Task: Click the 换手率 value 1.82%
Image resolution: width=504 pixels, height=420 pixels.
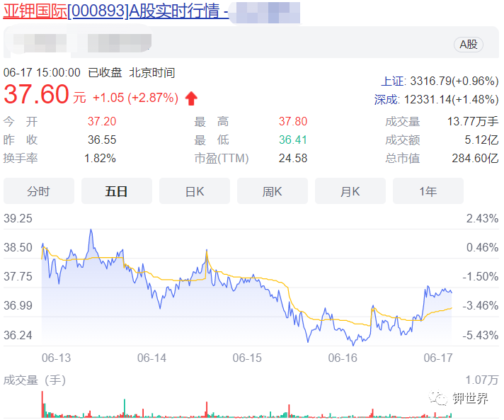Action: (x=100, y=158)
